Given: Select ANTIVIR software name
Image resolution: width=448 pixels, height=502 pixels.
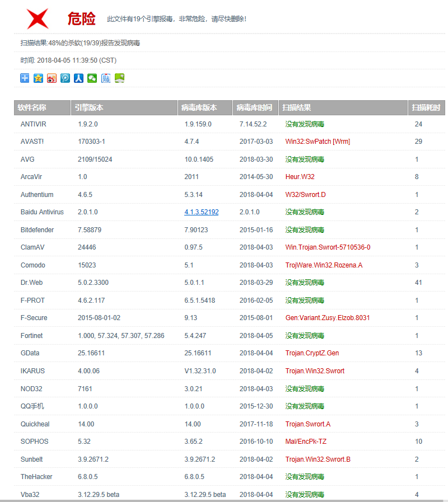Looking at the screenshot, I should tap(34, 124).
